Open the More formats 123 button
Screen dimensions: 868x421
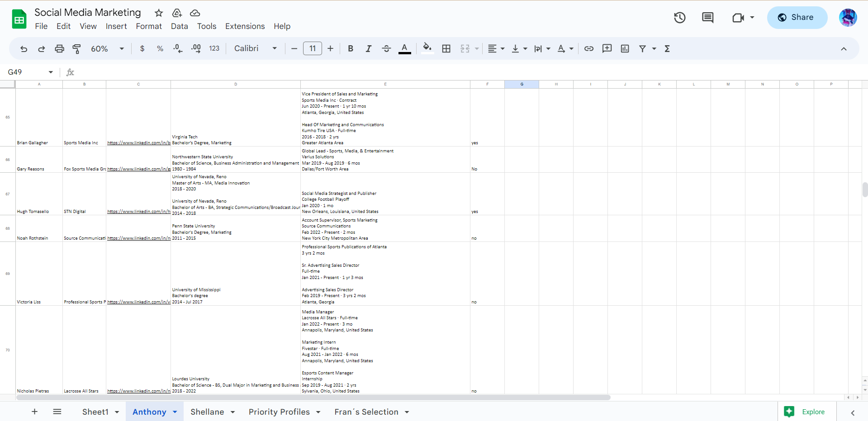click(214, 49)
